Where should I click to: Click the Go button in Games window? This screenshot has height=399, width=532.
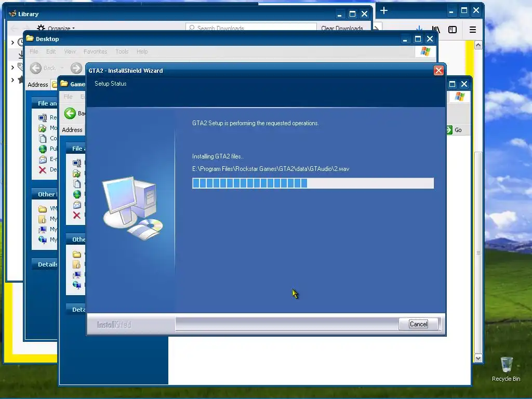coord(454,130)
